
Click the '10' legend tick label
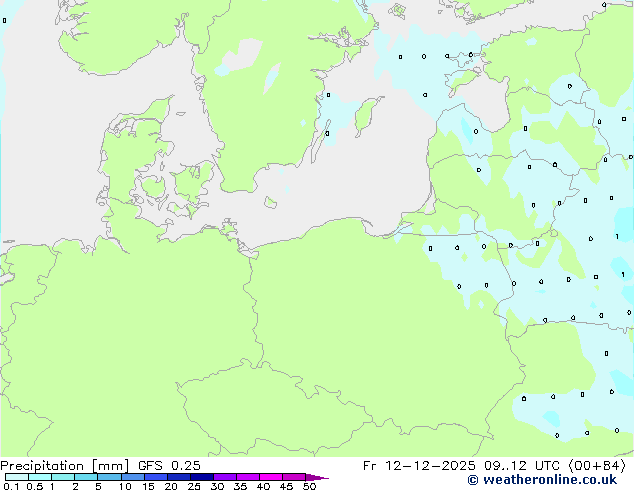click(x=125, y=486)
